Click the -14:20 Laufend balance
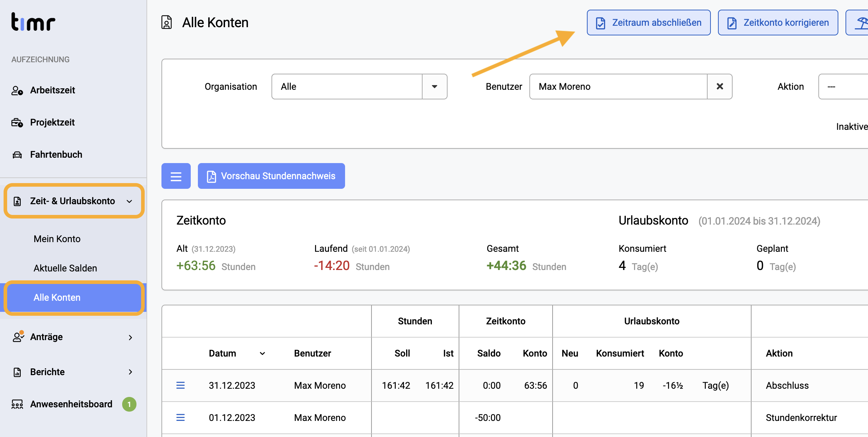 point(331,266)
